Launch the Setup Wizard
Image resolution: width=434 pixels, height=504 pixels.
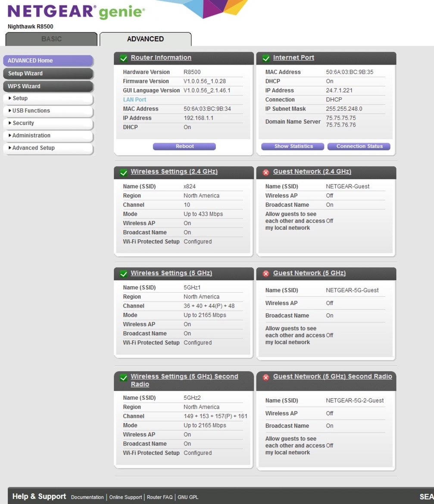pos(48,73)
